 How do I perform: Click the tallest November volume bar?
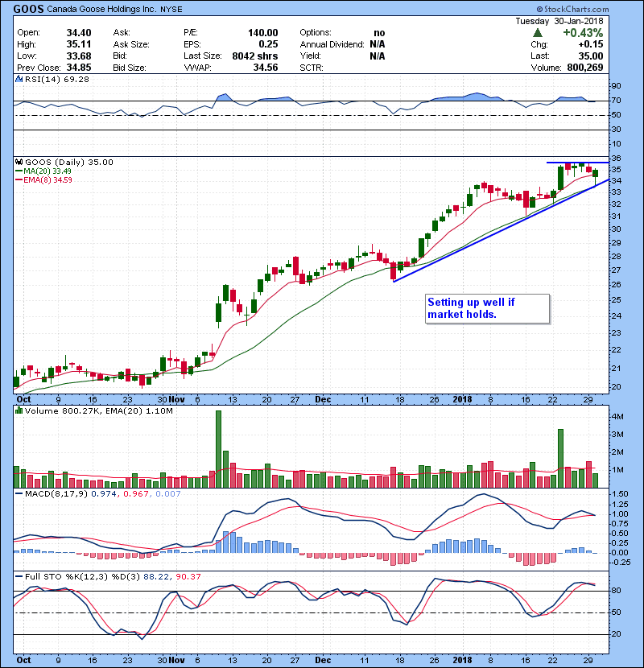pyautogui.click(x=219, y=449)
